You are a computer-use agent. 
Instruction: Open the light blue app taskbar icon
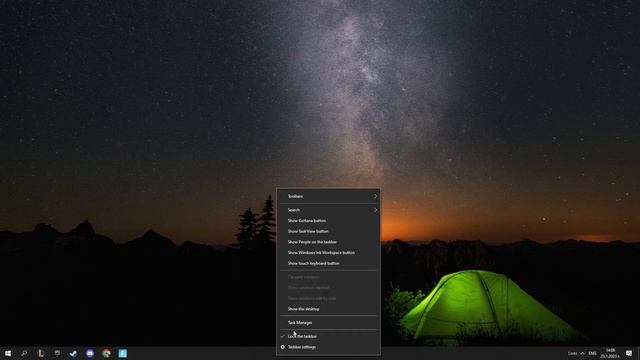pos(122,353)
